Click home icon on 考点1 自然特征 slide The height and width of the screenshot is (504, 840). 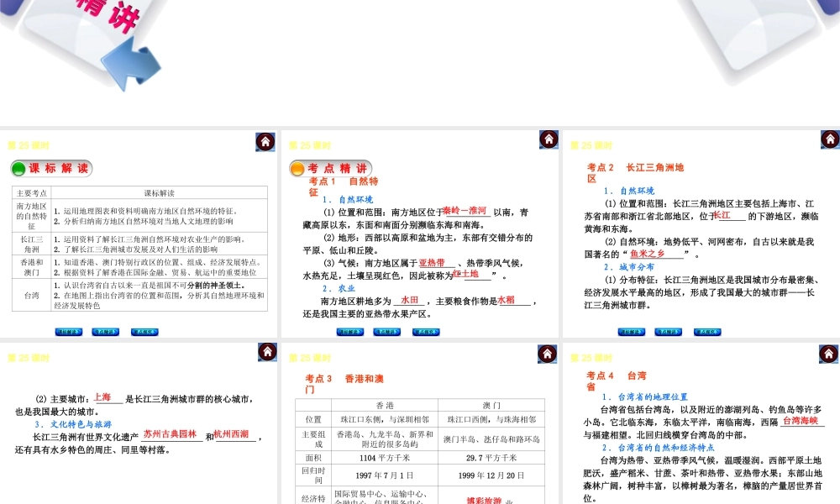tap(549, 139)
